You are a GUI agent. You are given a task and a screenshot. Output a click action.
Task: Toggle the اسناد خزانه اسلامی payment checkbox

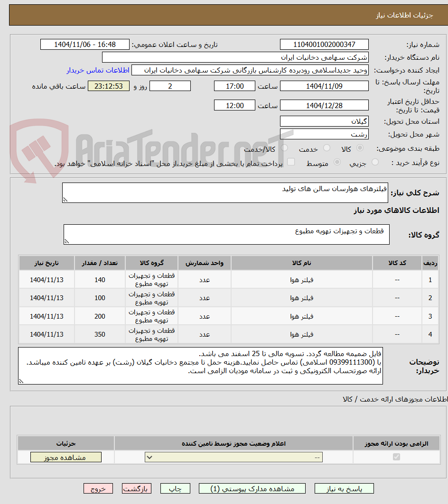coord(290,162)
